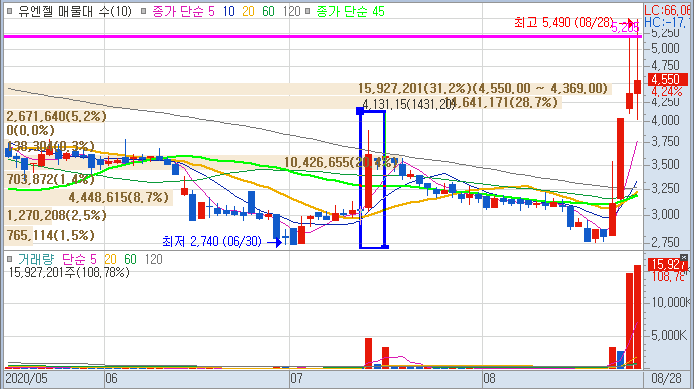
Task: Click the square marker before 거래량
Action: [x=9, y=259]
